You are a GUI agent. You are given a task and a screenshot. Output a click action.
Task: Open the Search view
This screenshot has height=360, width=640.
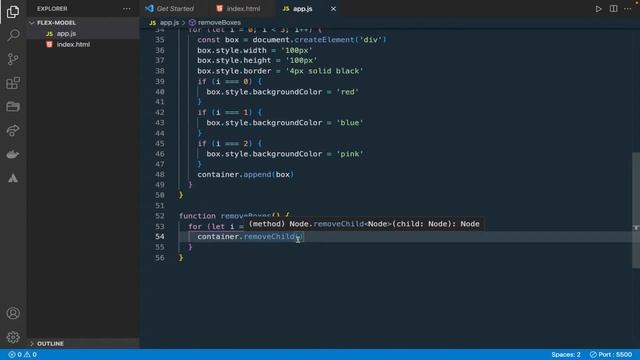[13, 35]
